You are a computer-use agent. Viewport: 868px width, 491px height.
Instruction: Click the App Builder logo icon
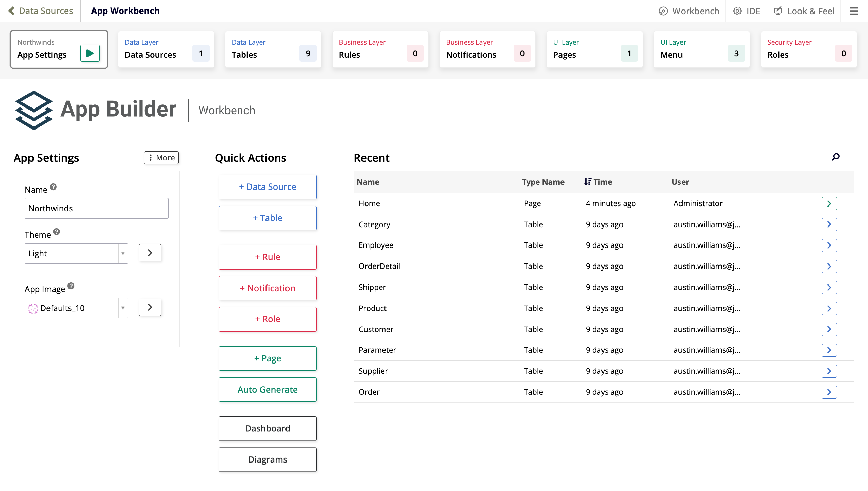pos(34,110)
